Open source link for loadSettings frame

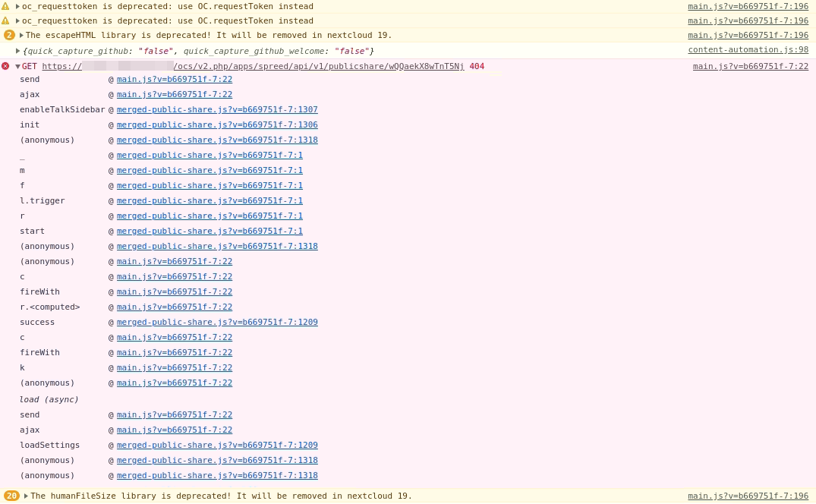pyautogui.click(x=217, y=446)
